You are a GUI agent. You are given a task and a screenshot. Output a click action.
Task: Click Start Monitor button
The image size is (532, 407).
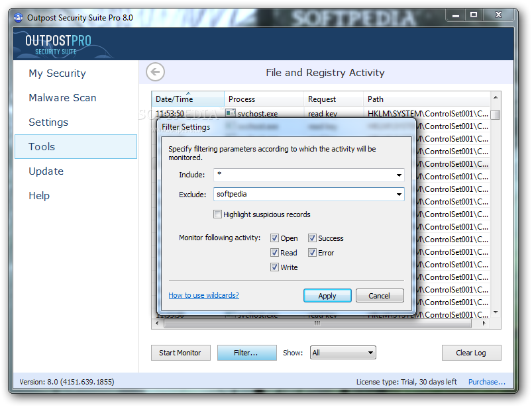(x=181, y=353)
